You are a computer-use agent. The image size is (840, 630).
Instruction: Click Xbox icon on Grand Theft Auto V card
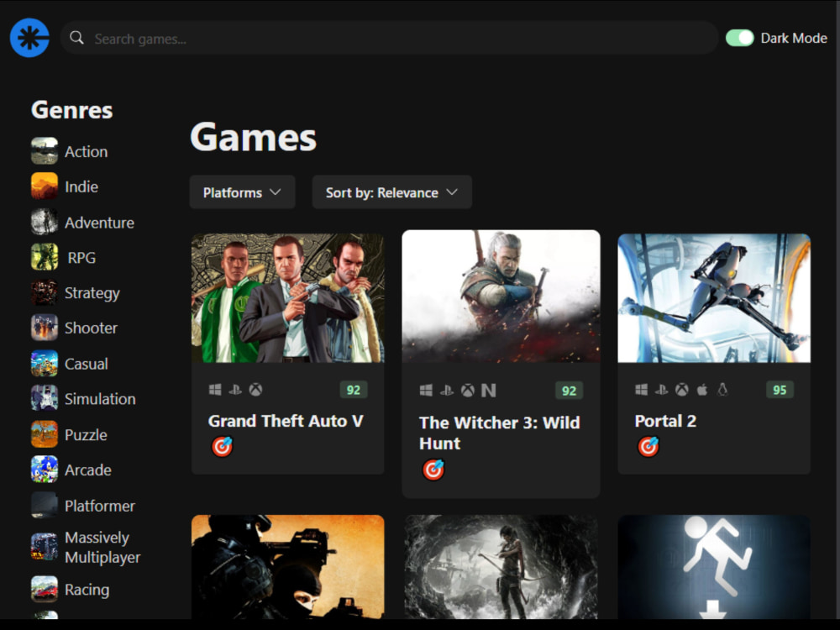pyautogui.click(x=255, y=390)
